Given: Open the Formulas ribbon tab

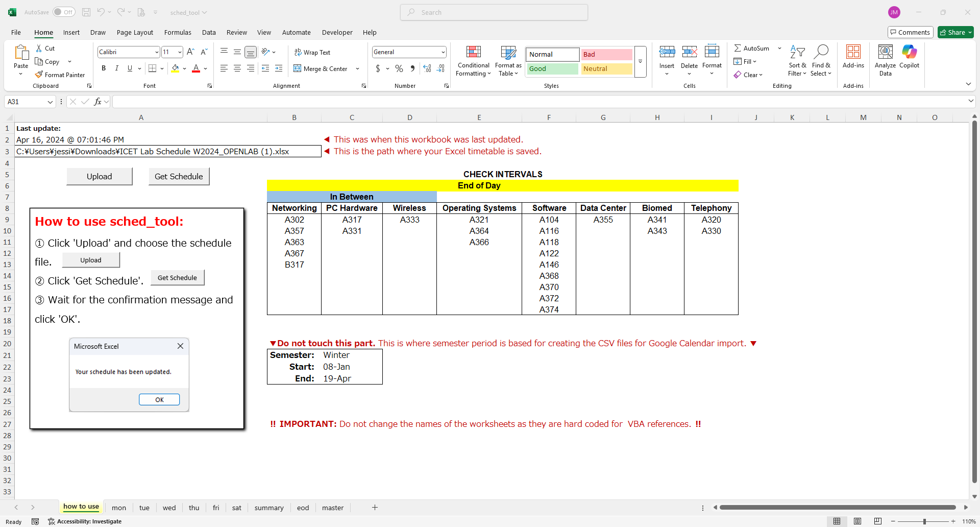Looking at the screenshot, I should pos(178,32).
